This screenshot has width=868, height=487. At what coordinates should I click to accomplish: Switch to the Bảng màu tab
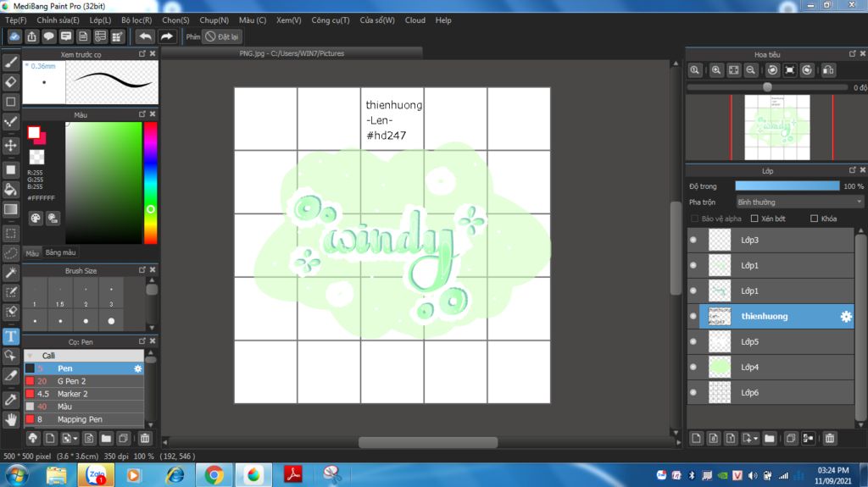point(60,252)
